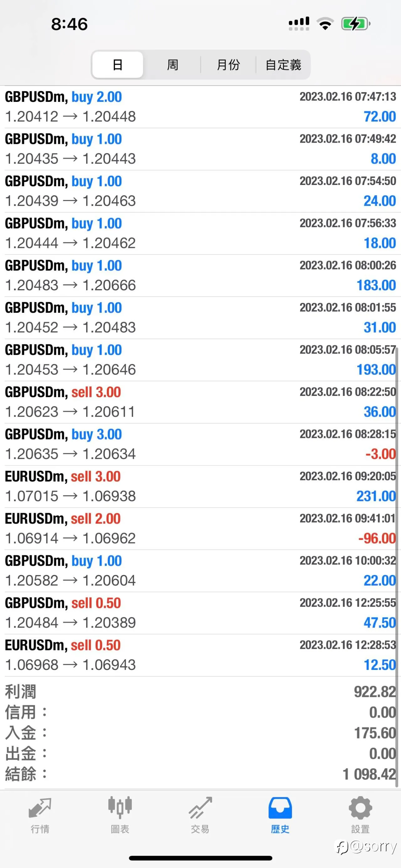
Task: Switch to the 周 week period
Action: 173,65
